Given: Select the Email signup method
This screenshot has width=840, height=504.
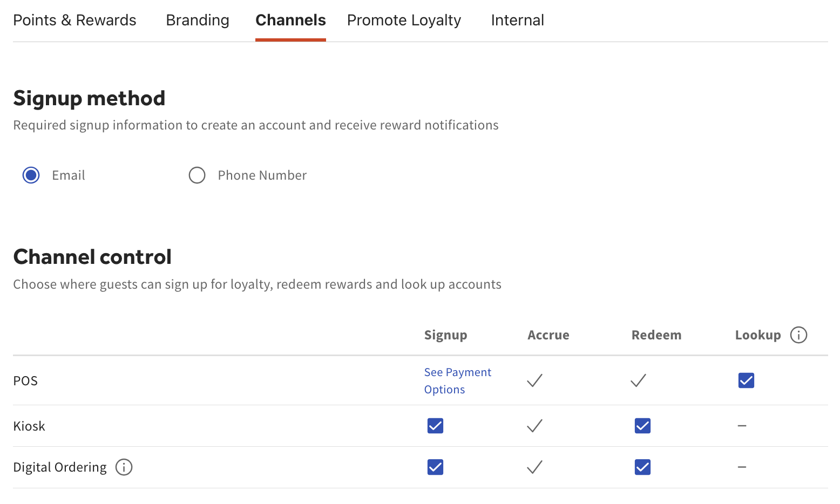Looking at the screenshot, I should 31,175.
